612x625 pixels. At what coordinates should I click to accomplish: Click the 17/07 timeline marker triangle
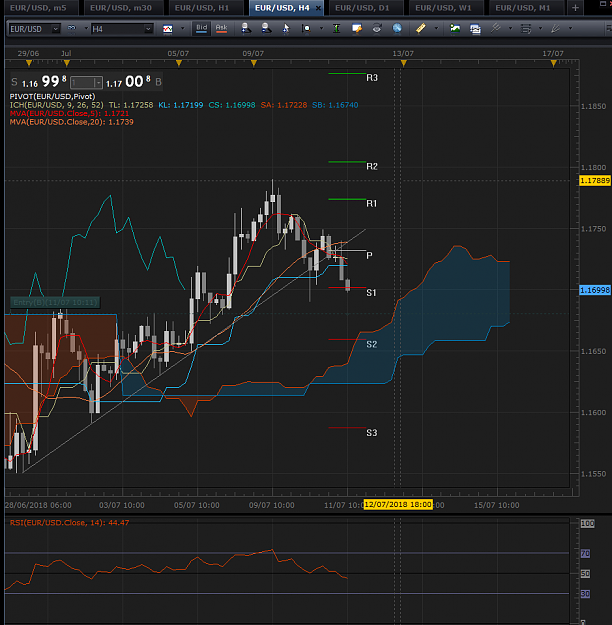click(553, 63)
